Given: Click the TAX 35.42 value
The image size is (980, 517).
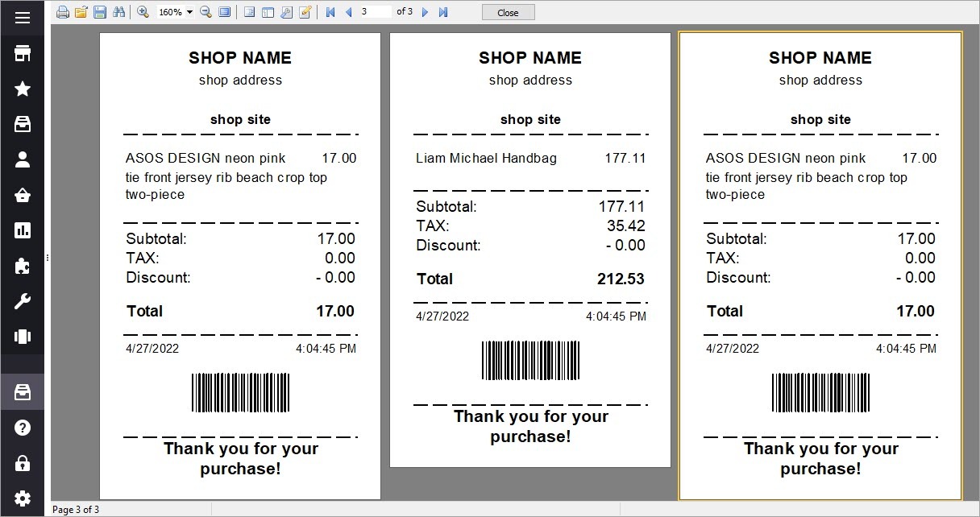Looking at the screenshot, I should [x=626, y=226].
